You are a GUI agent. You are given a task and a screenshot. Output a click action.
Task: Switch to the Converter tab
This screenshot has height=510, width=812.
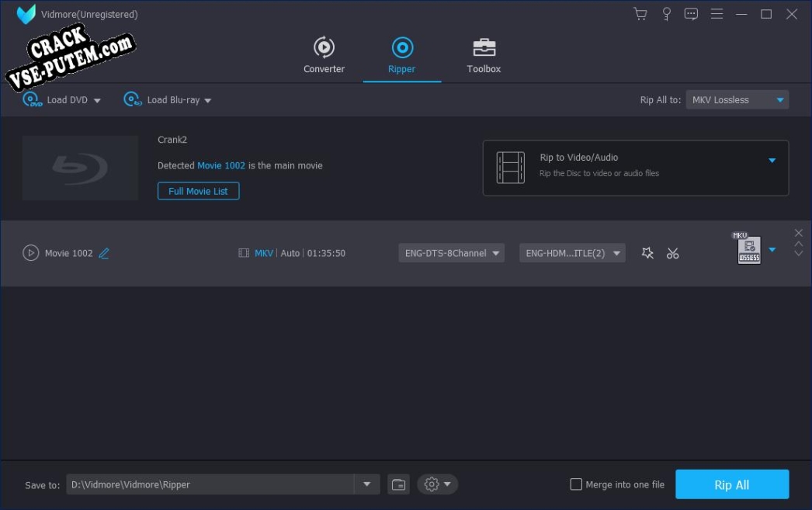[324, 55]
